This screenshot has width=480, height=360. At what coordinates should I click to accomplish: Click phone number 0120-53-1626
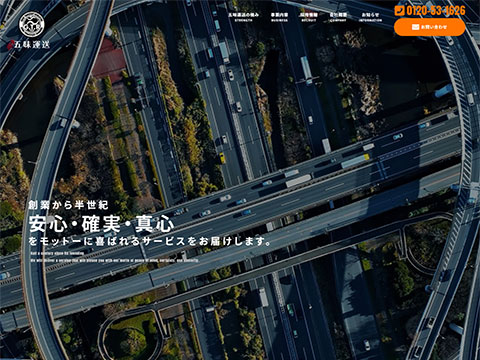point(436,11)
